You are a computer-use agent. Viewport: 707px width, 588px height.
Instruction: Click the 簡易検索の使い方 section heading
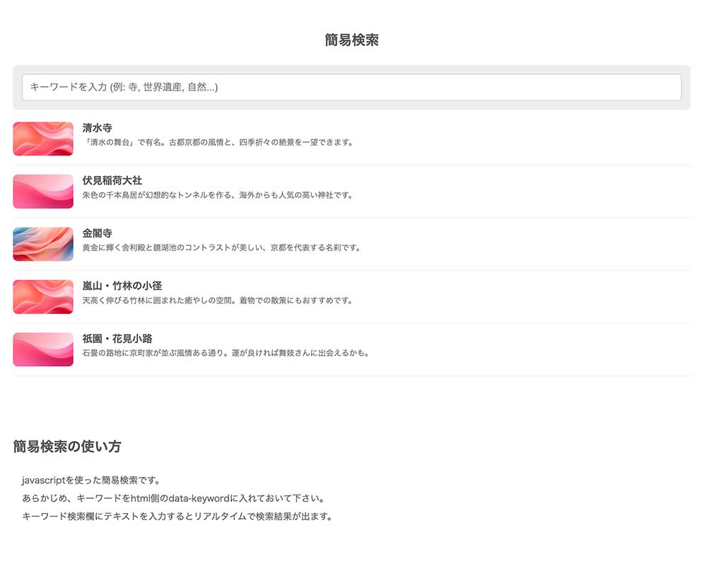[67, 447]
